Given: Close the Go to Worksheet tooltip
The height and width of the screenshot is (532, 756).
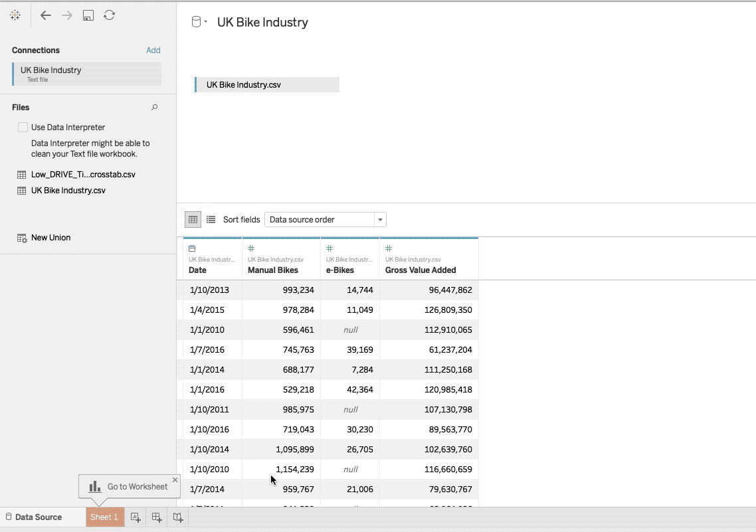Looking at the screenshot, I should tap(175, 480).
